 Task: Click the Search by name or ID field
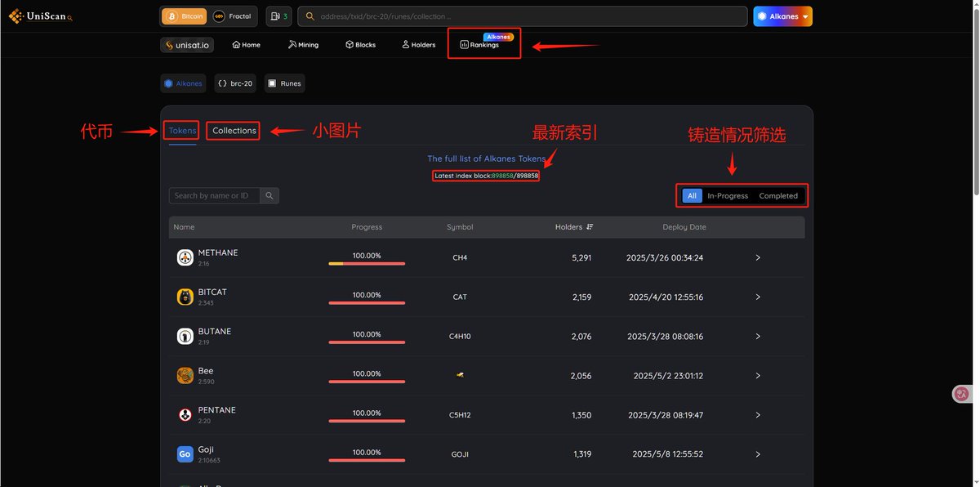click(x=214, y=195)
